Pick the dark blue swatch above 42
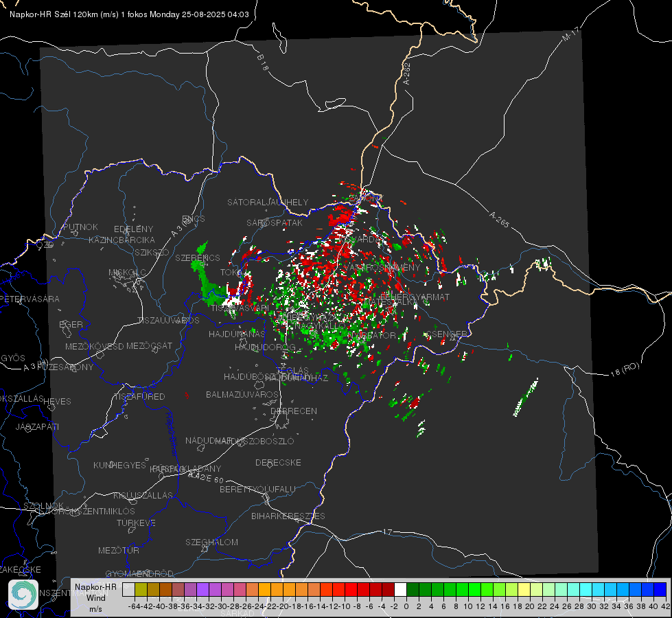Screen dimensions: 672x618 [x=660, y=590]
